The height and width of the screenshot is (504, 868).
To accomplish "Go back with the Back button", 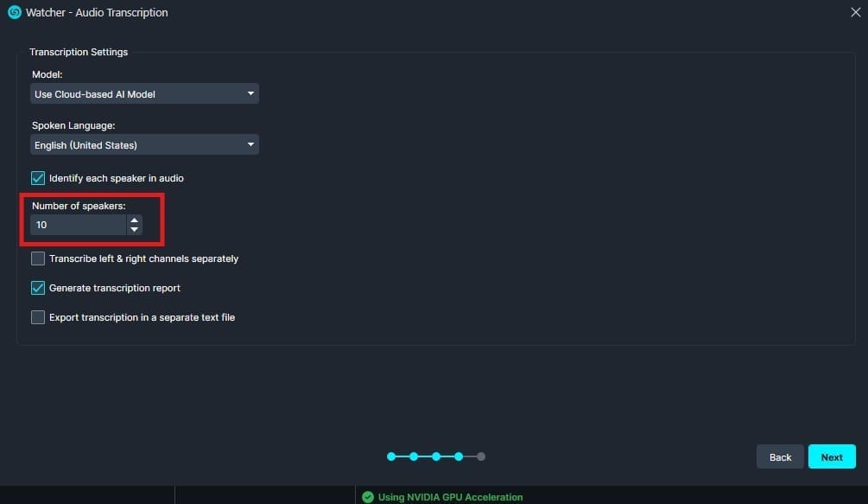I will coord(780,456).
